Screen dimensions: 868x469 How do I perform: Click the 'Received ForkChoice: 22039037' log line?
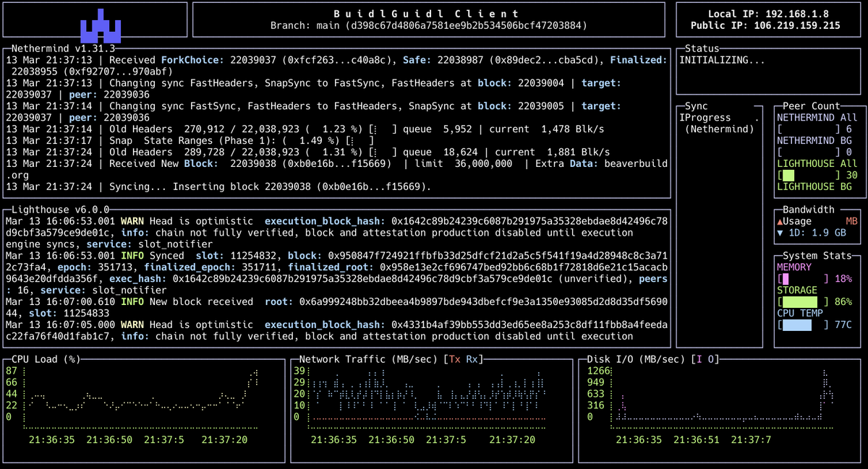336,66
